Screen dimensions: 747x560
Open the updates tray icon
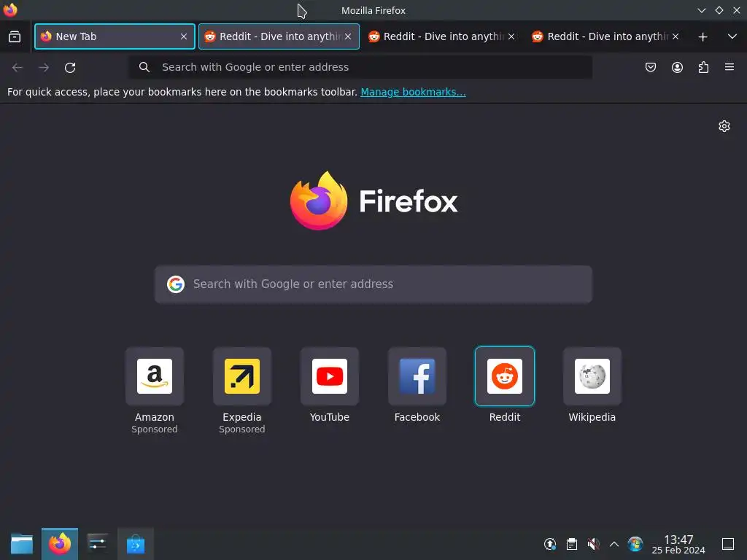[550, 544]
